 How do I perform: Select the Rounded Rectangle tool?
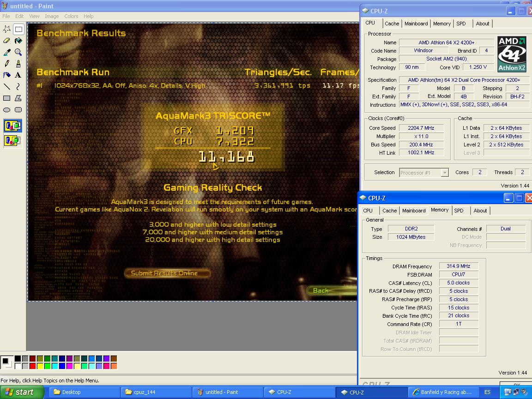pyautogui.click(x=18, y=109)
